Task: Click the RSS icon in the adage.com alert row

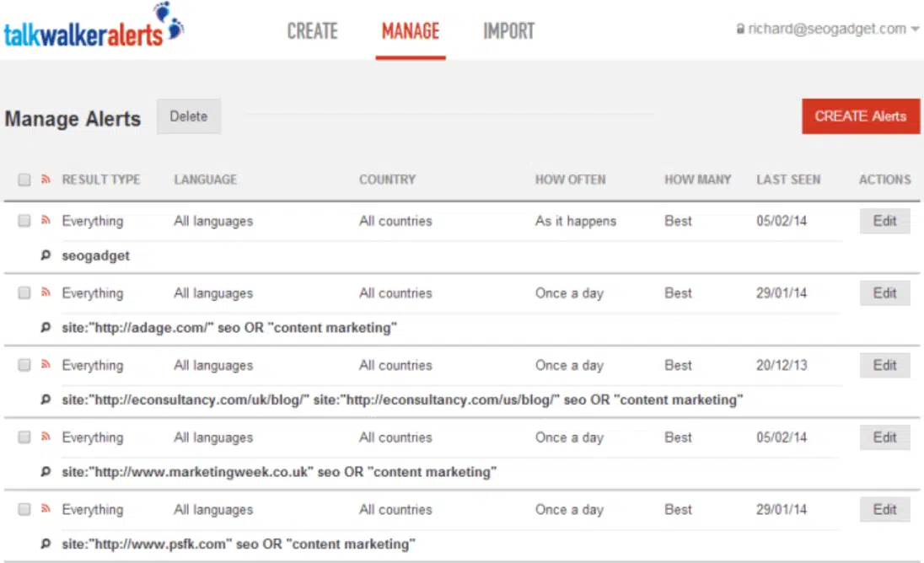Action: pyautogui.click(x=46, y=293)
